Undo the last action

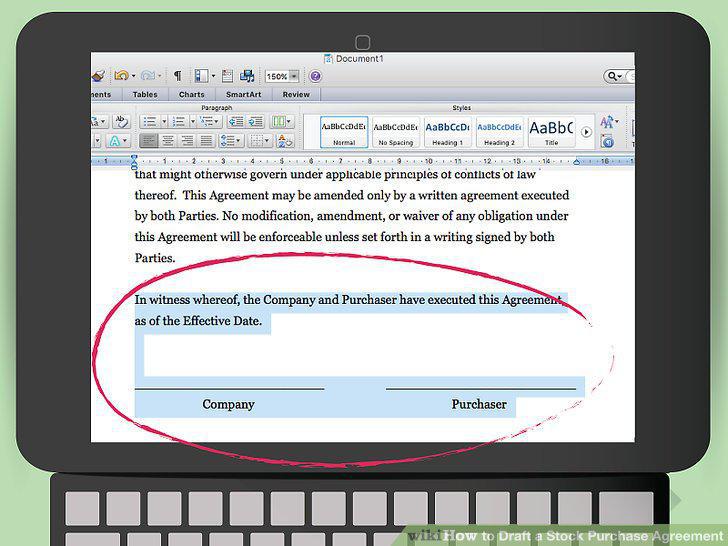[x=121, y=75]
